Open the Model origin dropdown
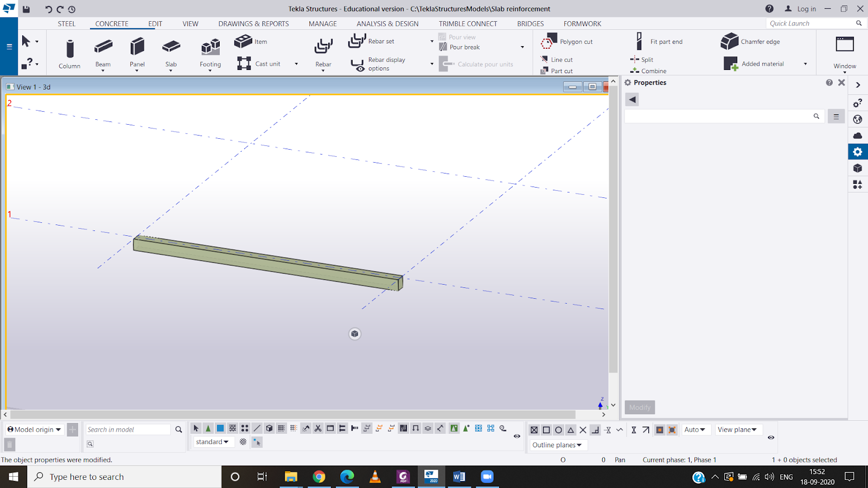 [x=34, y=429]
